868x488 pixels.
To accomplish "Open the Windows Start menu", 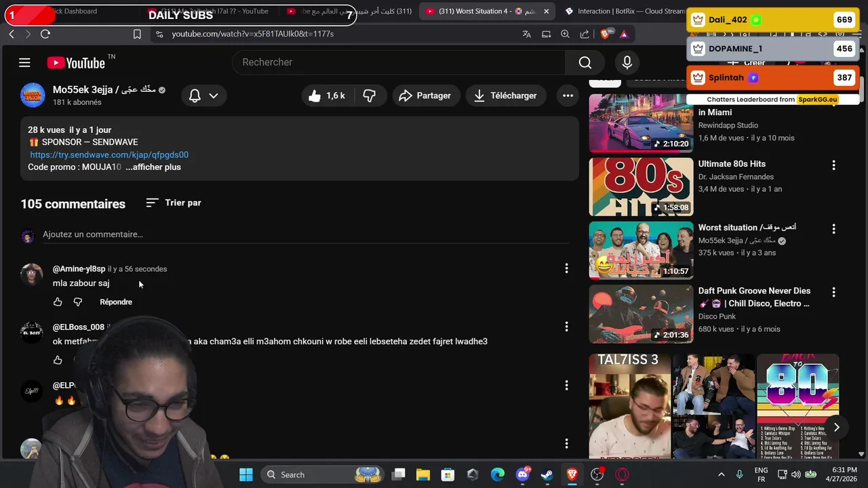I will tap(246, 474).
